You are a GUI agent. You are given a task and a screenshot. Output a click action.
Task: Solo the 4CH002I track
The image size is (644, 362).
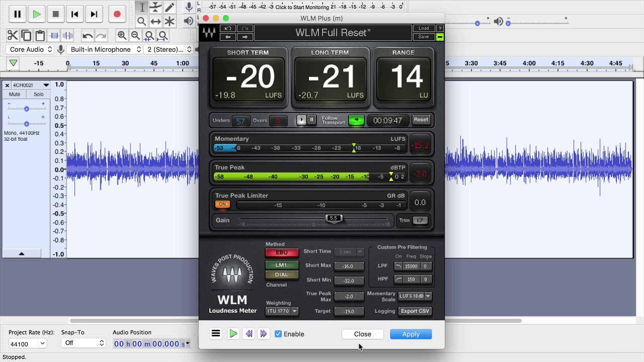pos(39,95)
